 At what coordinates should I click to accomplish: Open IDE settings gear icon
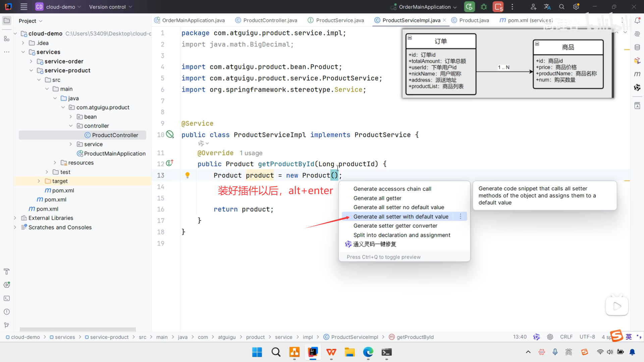point(576,7)
